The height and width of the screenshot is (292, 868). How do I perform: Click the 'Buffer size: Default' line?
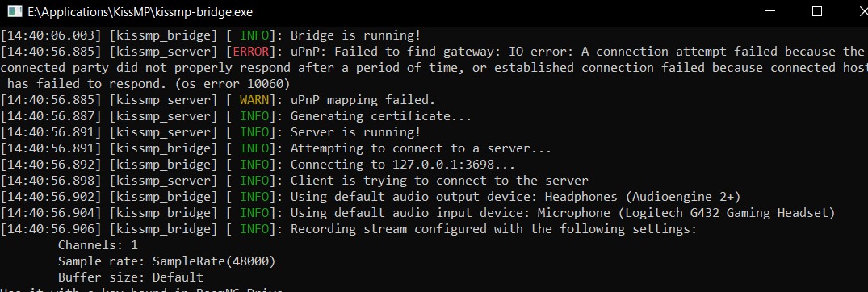[131, 277]
